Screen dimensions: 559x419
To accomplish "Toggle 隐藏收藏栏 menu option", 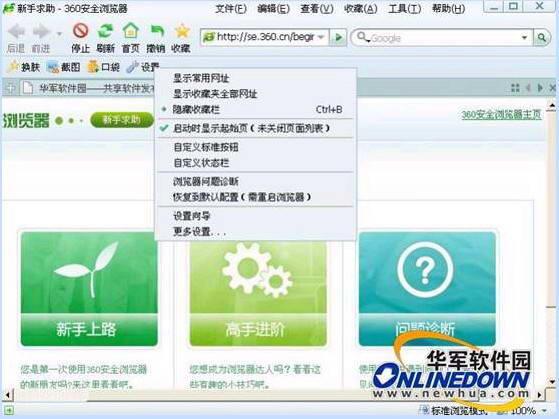I will click(255, 109).
